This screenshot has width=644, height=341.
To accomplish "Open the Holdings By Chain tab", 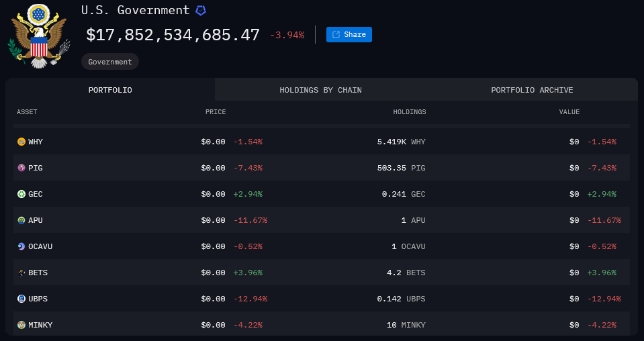I will pos(320,90).
